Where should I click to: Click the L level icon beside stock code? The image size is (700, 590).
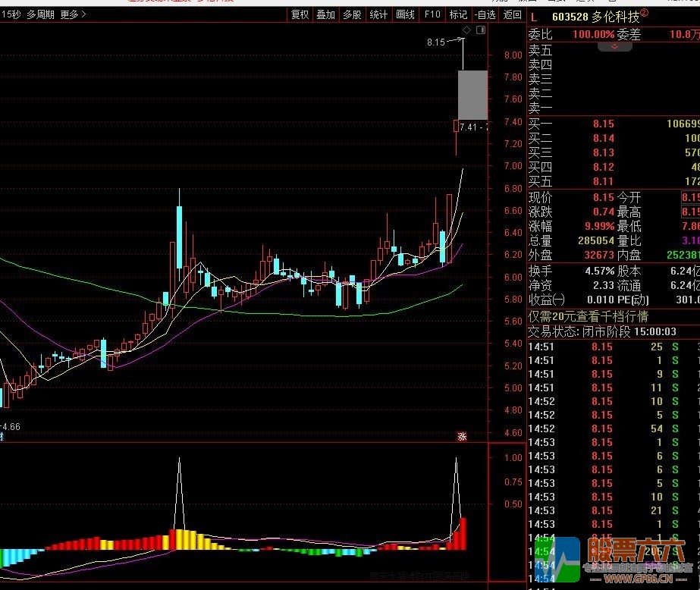click(534, 18)
